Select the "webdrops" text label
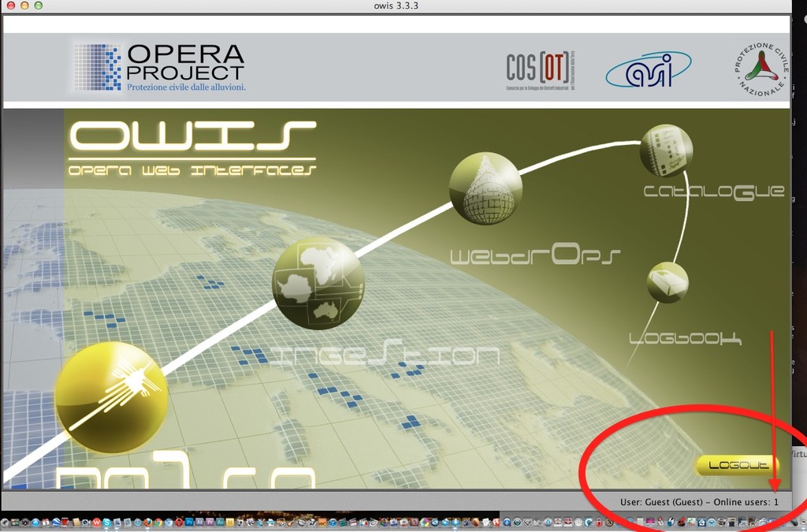 535,256
